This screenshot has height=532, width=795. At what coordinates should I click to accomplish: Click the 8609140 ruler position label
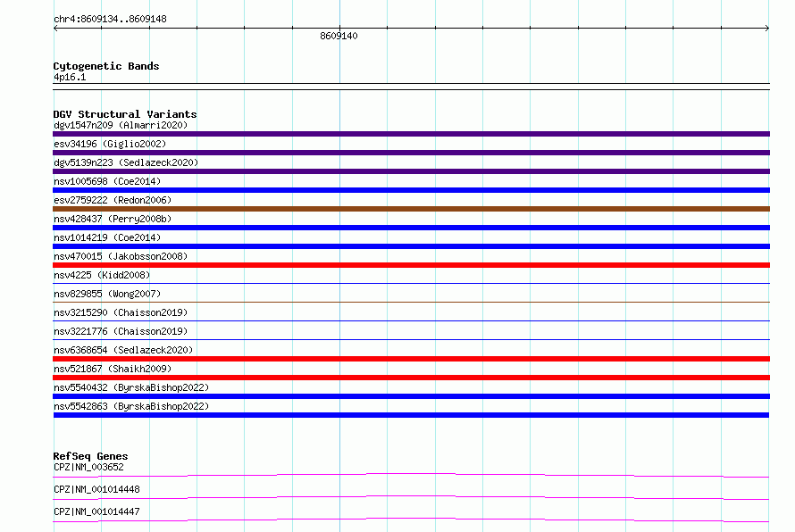(339, 36)
